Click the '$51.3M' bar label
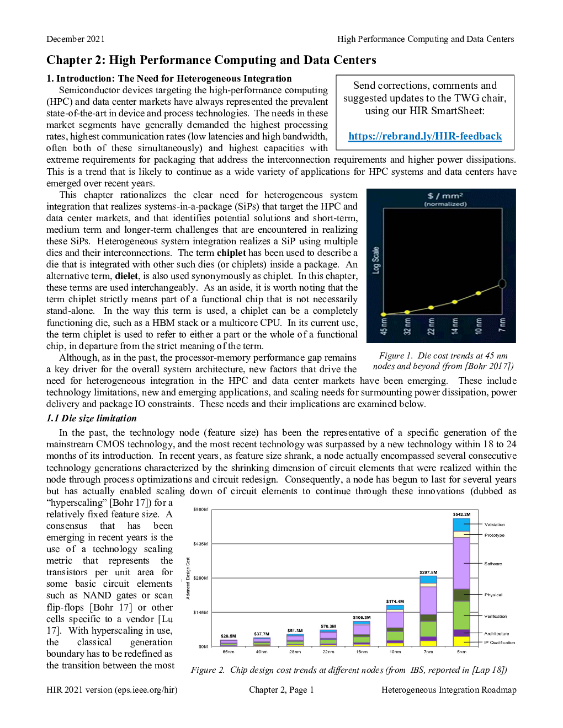563x728 pixels. [295, 631]
